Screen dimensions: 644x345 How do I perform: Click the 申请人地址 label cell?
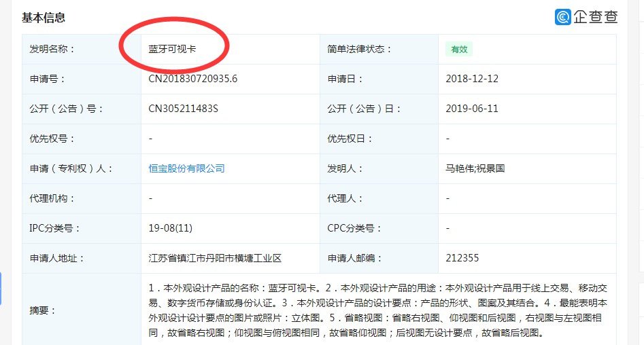pyautogui.click(x=82, y=258)
